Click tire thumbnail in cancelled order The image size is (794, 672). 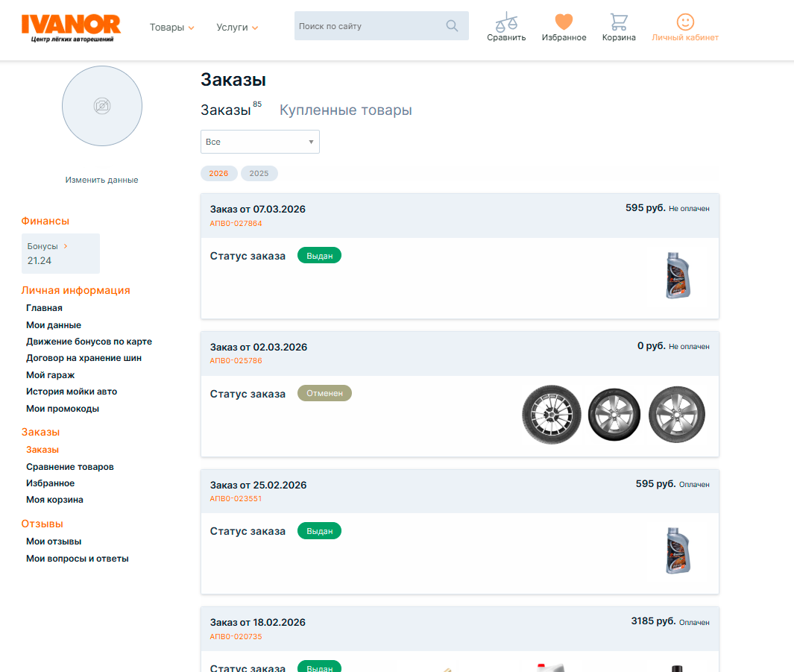(x=551, y=415)
